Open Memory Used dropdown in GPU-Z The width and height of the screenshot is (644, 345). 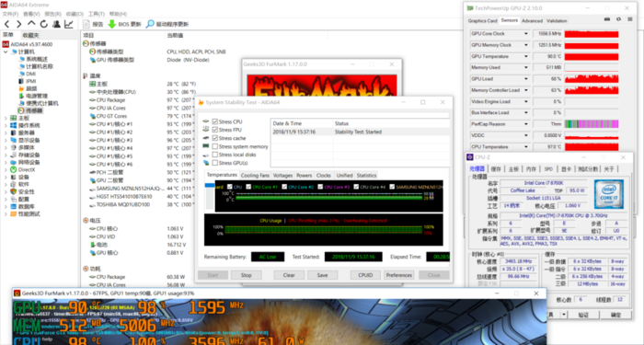click(x=526, y=67)
